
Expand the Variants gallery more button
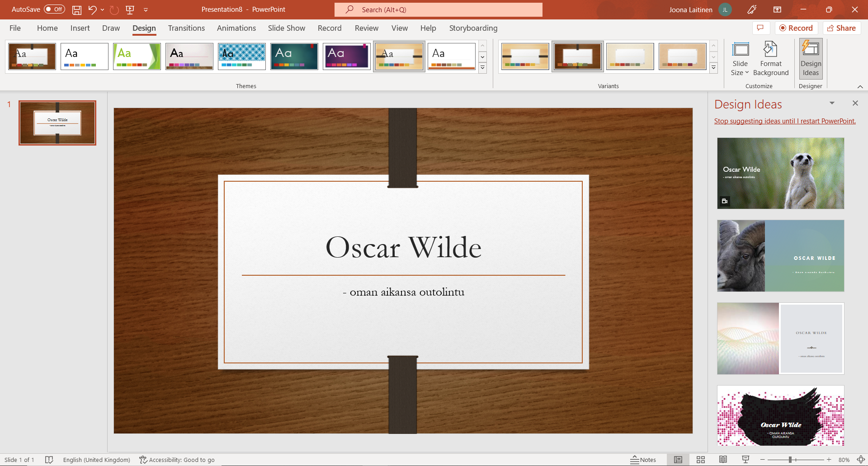coord(713,68)
